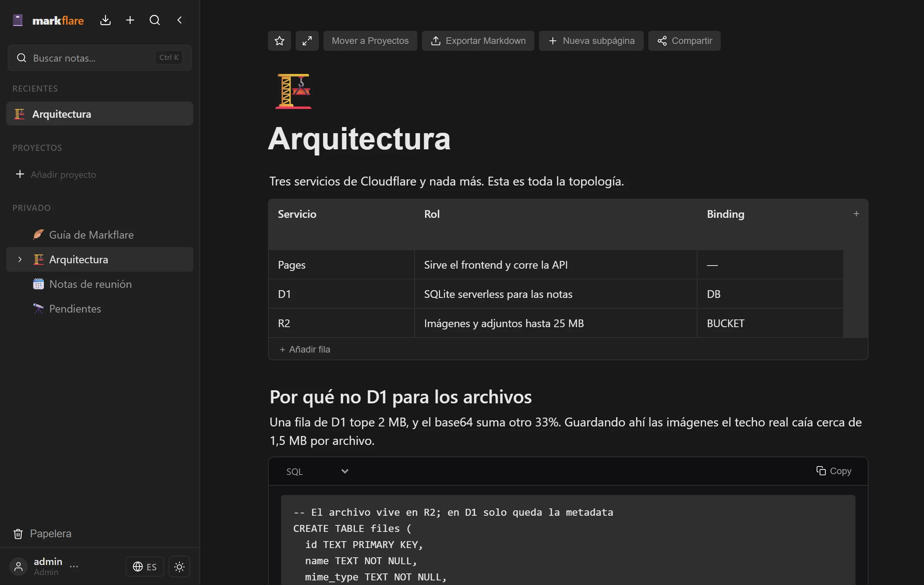Click the import download icon in sidebar header
This screenshot has width=924, height=585.
(105, 20)
